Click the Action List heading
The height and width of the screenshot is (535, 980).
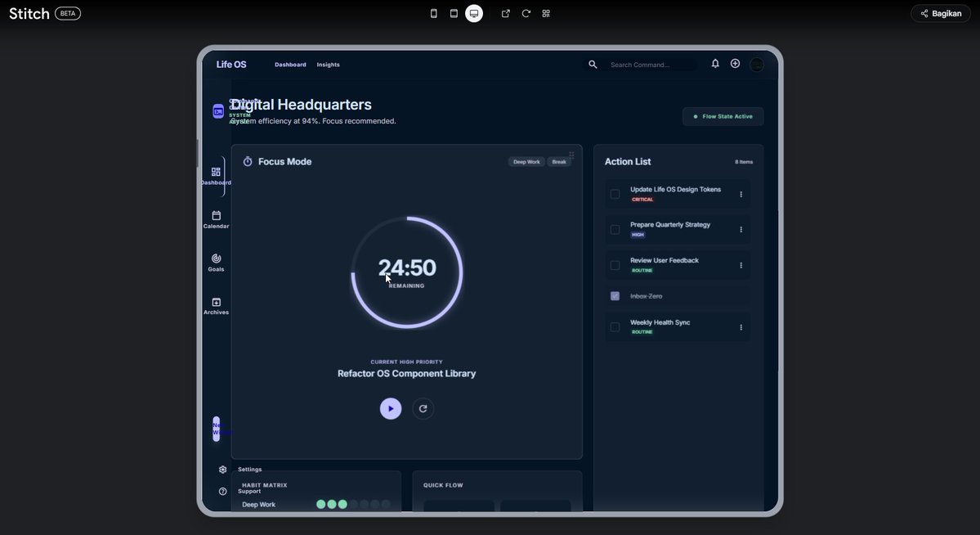pyautogui.click(x=628, y=161)
